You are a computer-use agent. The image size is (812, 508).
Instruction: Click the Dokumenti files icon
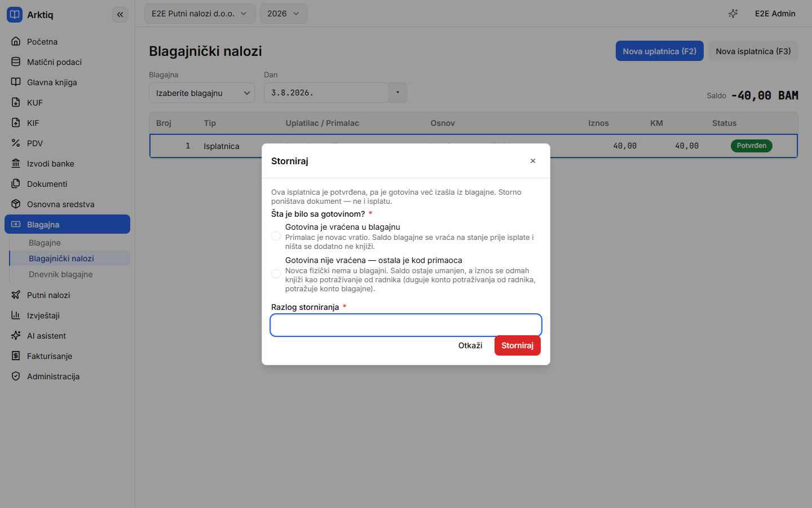tap(16, 183)
